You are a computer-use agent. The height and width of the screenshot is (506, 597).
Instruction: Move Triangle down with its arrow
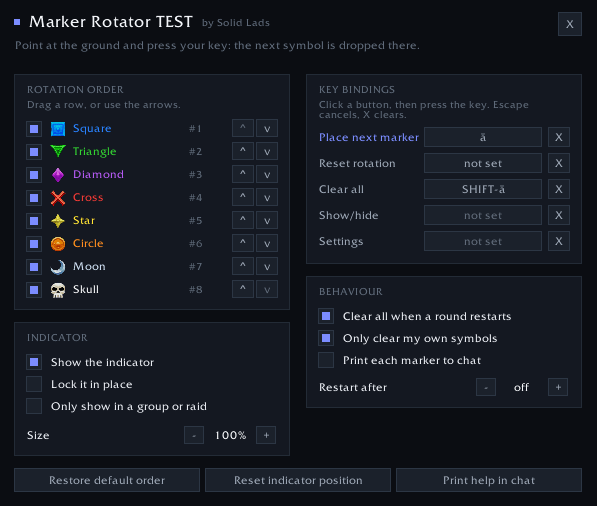267,152
